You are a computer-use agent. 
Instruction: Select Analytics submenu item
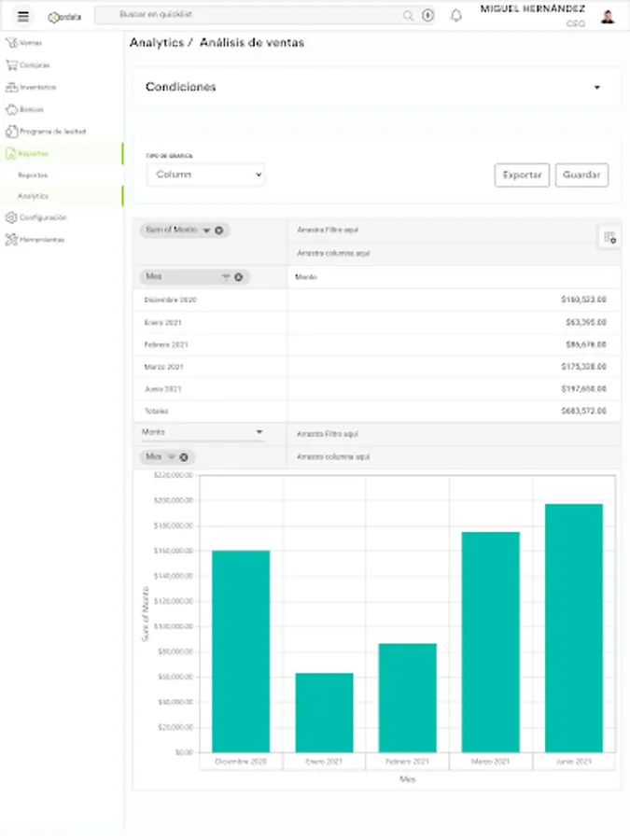pos(34,196)
